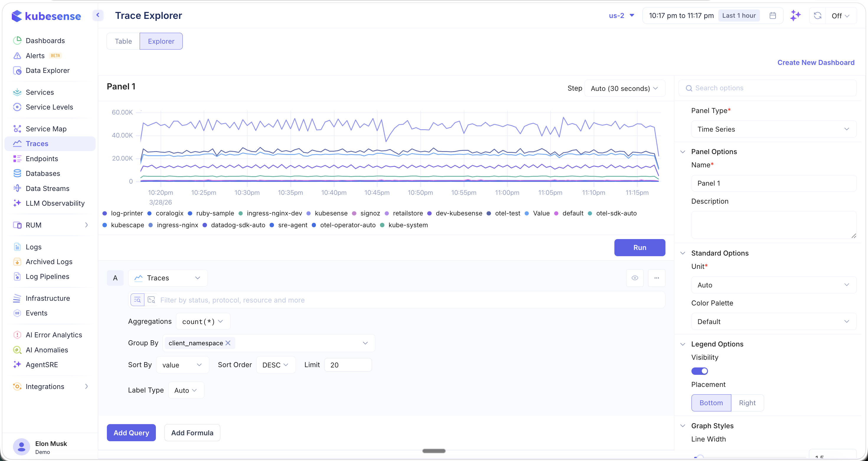Image resolution: width=868 pixels, height=461 pixels.
Task: Click the Data Streams sidebar icon
Action: [17, 188]
